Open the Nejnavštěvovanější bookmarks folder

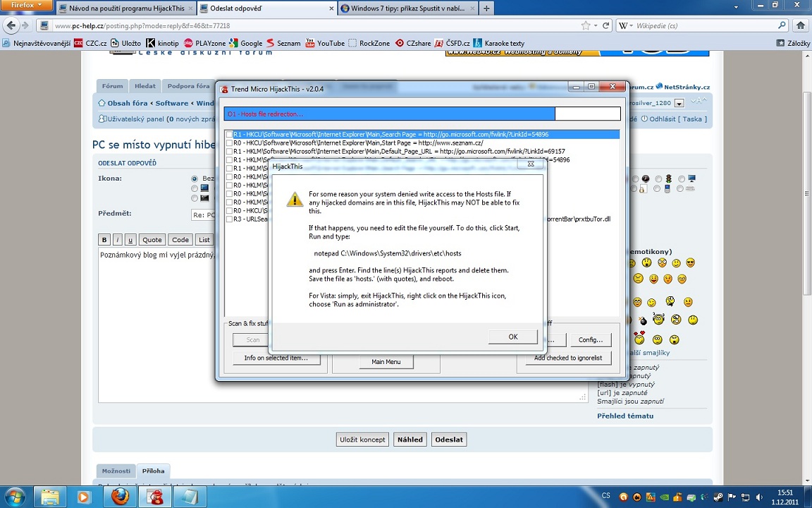pyautogui.click(x=36, y=43)
